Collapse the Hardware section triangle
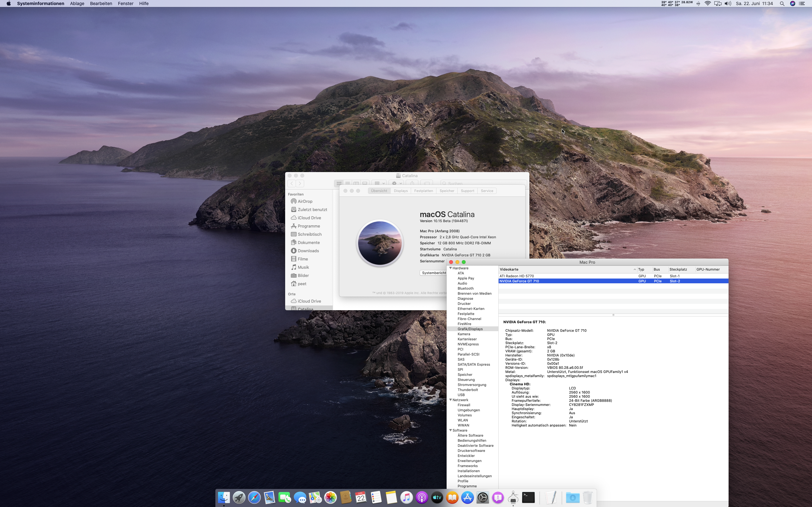This screenshot has width=812, height=507. [x=451, y=268]
